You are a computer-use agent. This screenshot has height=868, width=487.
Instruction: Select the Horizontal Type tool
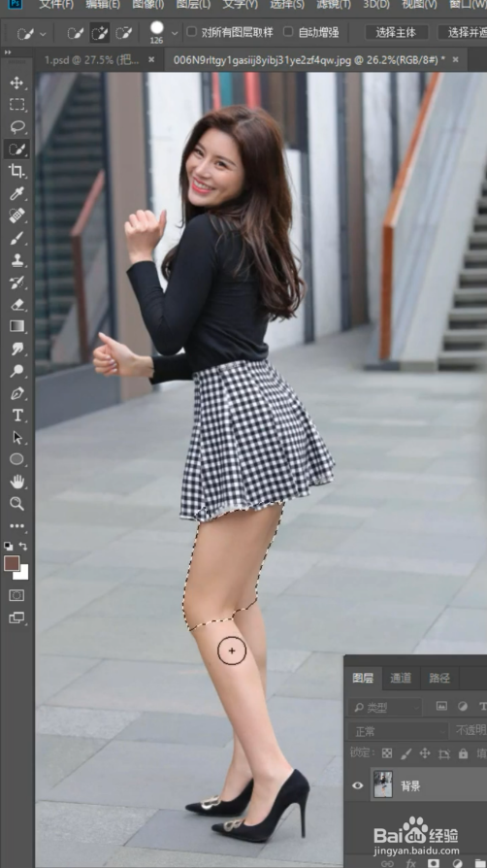click(x=17, y=416)
